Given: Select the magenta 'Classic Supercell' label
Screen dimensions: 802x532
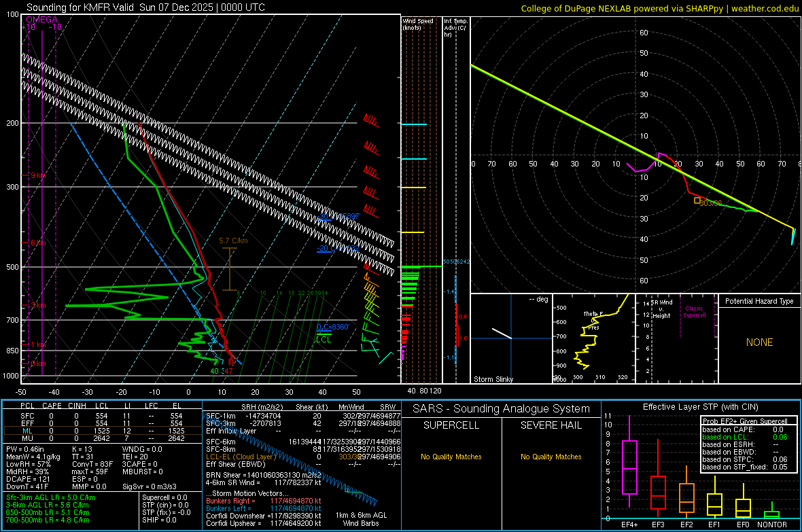Looking at the screenshot, I should (x=695, y=312).
